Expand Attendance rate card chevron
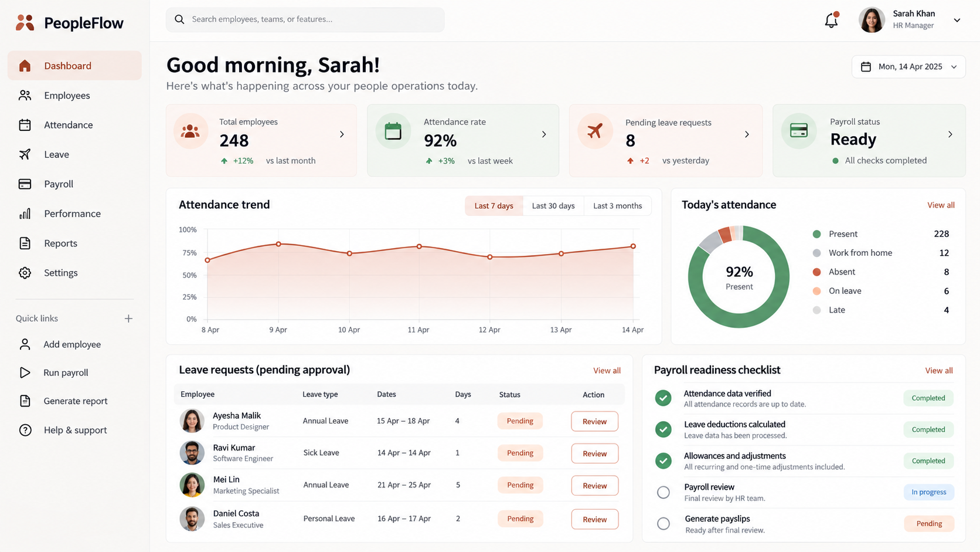Screen dimensions: 980x552 tap(544, 134)
